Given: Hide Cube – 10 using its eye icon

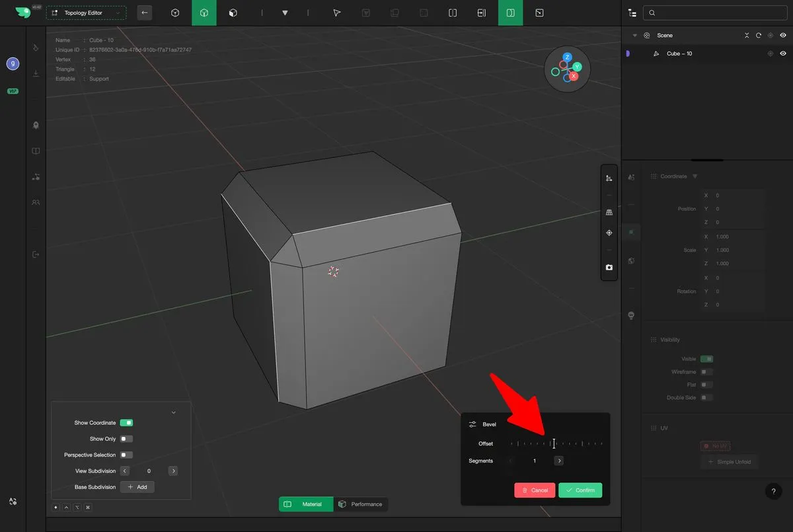Looking at the screenshot, I should 783,54.
